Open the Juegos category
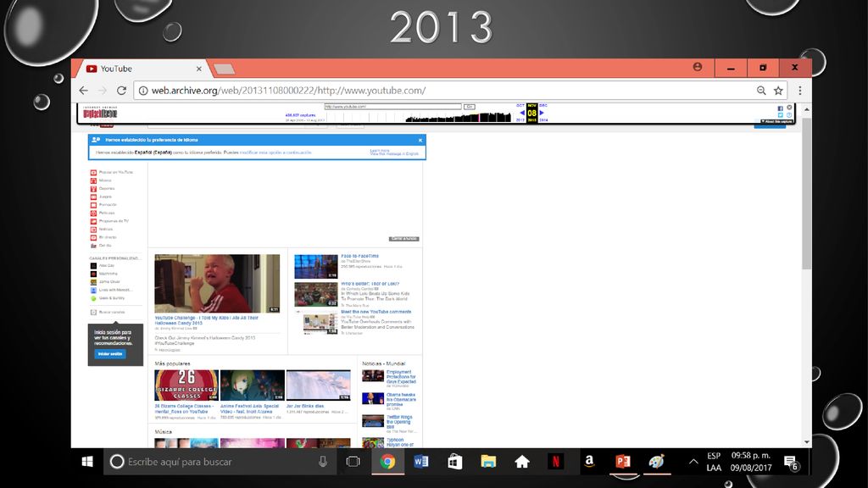This screenshot has width=868, height=488. (102, 197)
